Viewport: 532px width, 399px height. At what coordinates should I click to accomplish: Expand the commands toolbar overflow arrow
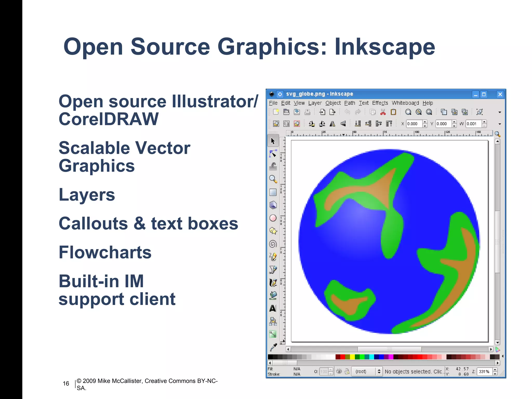[500, 112]
